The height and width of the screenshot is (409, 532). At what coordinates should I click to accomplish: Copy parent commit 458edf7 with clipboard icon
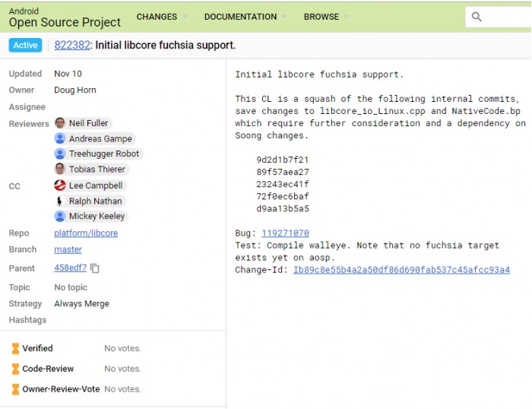click(x=95, y=268)
